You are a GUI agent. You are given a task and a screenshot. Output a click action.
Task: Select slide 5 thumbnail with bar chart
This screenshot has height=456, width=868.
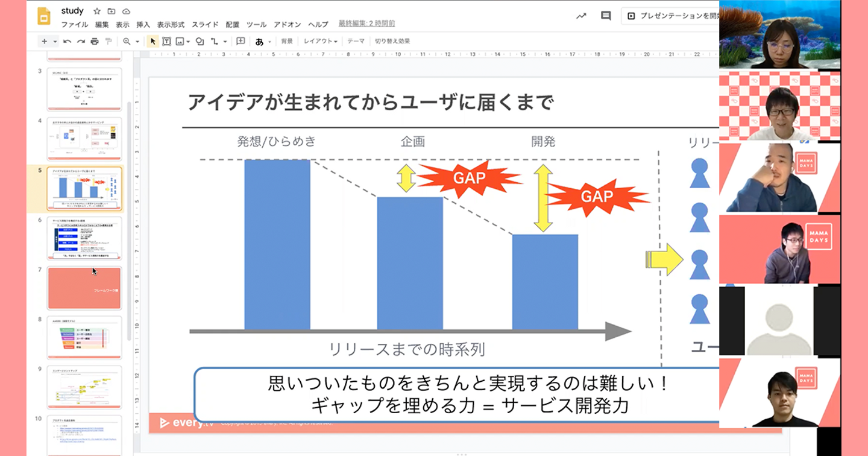coord(84,188)
